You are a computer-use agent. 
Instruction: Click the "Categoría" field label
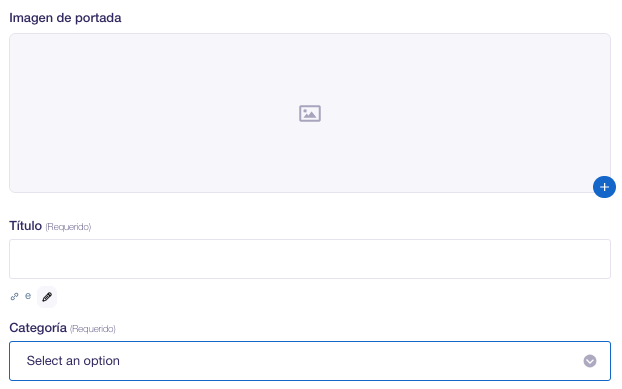pos(38,328)
